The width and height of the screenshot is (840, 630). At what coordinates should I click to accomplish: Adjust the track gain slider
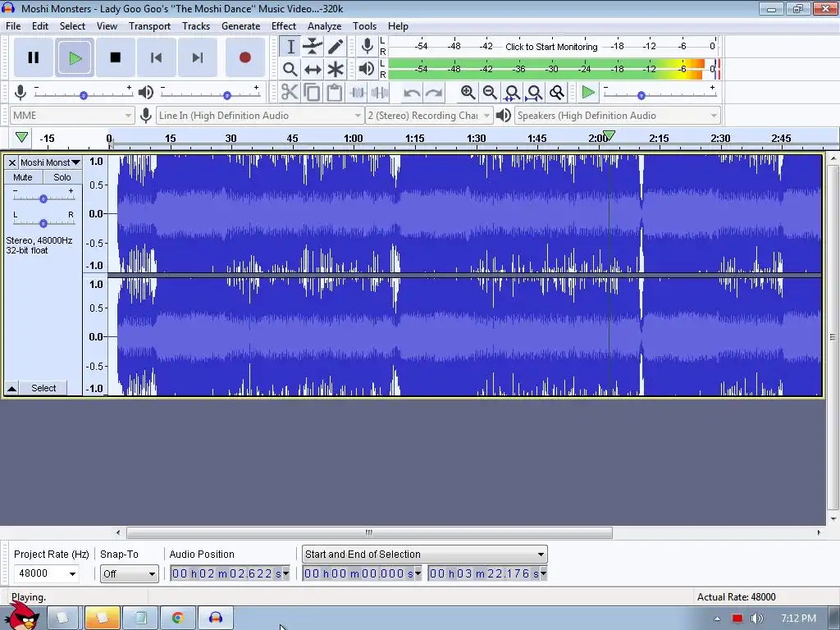pos(43,199)
